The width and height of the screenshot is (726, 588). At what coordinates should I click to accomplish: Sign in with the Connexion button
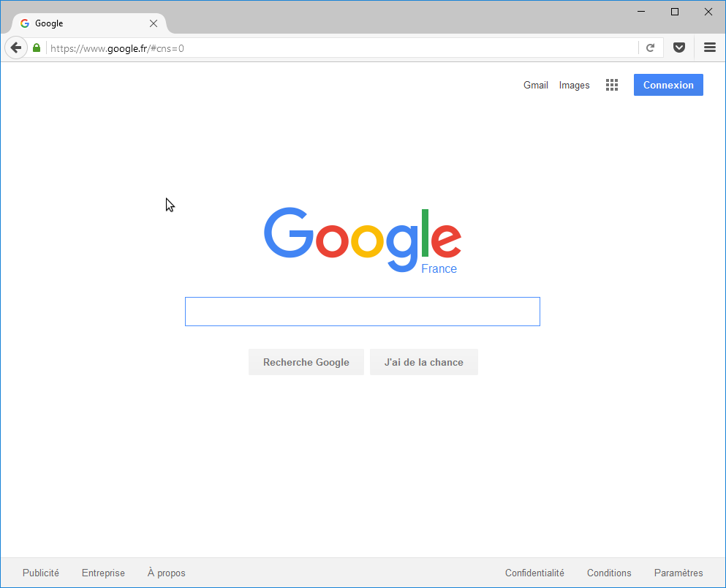(x=668, y=85)
